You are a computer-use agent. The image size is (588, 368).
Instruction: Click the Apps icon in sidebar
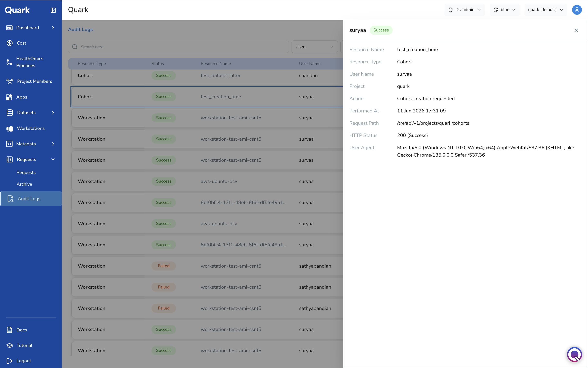(x=9, y=97)
